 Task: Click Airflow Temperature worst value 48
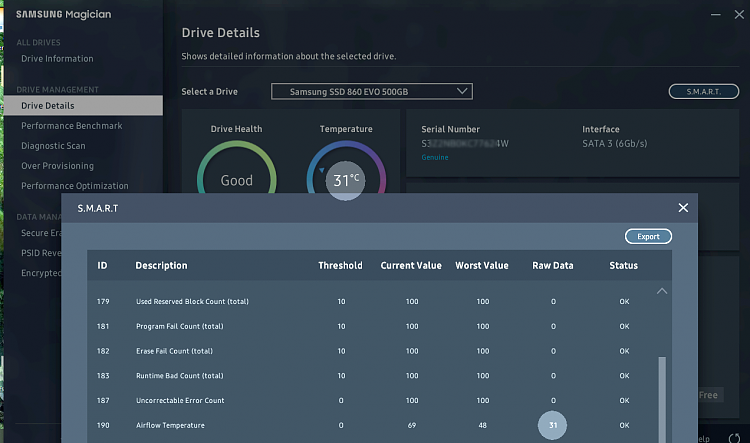click(483, 425)
